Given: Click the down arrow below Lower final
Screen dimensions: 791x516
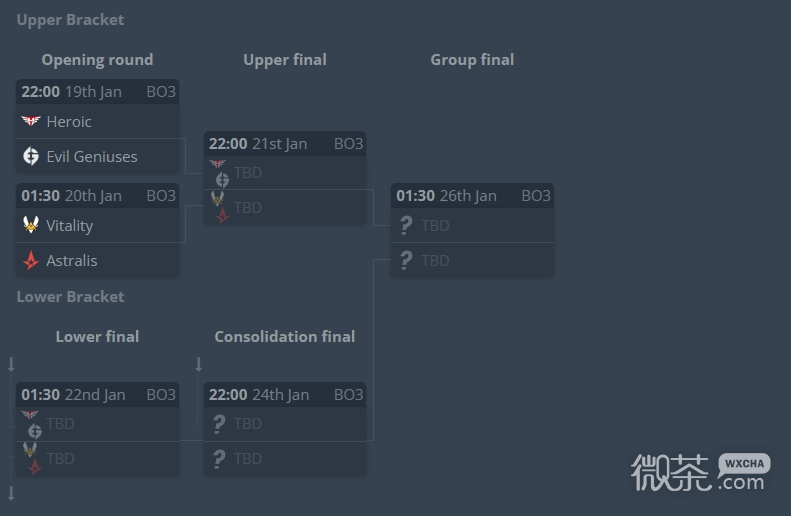Looking at the screenshot, I should pos(11,493).
